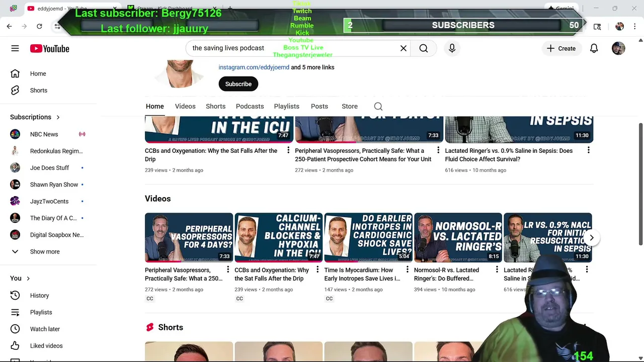Open options for featured Peripheral Vasopressors video
The image size is (644, 362).
[x=438, y=150]
